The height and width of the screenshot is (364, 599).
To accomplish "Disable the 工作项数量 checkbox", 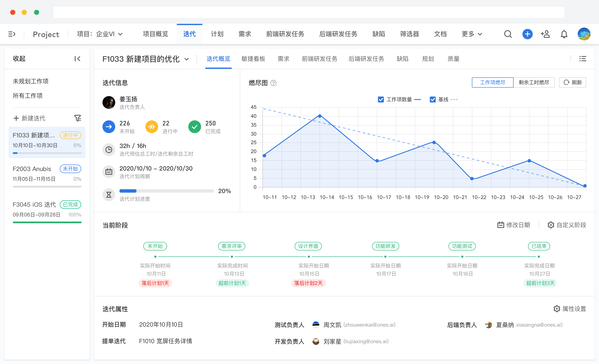I will (x=381, y=99).
